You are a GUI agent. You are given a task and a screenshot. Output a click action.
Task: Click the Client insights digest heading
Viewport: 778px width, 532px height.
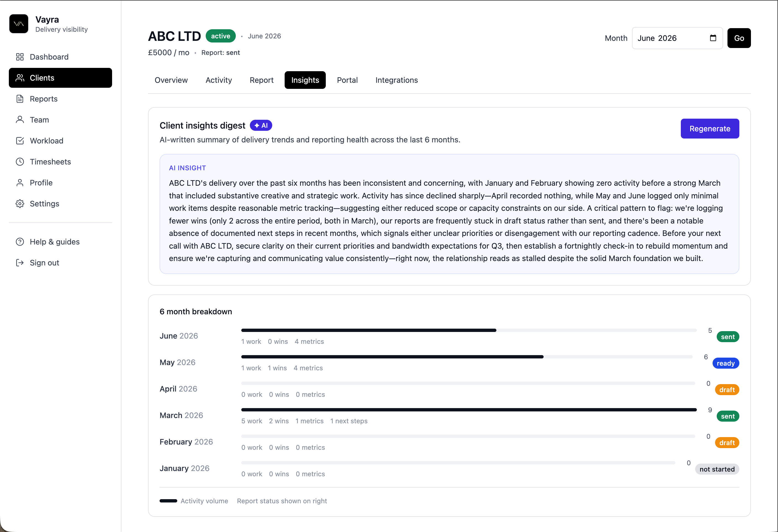203,126
